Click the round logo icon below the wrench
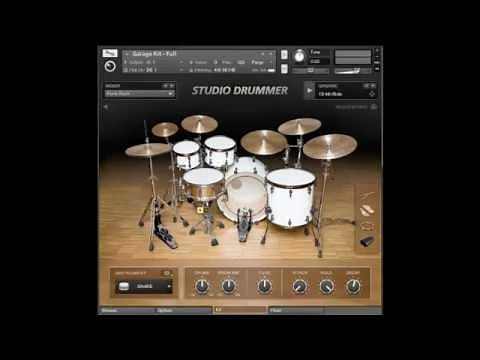Viewport: 480px width, 360px height. [x=110, y=66]
